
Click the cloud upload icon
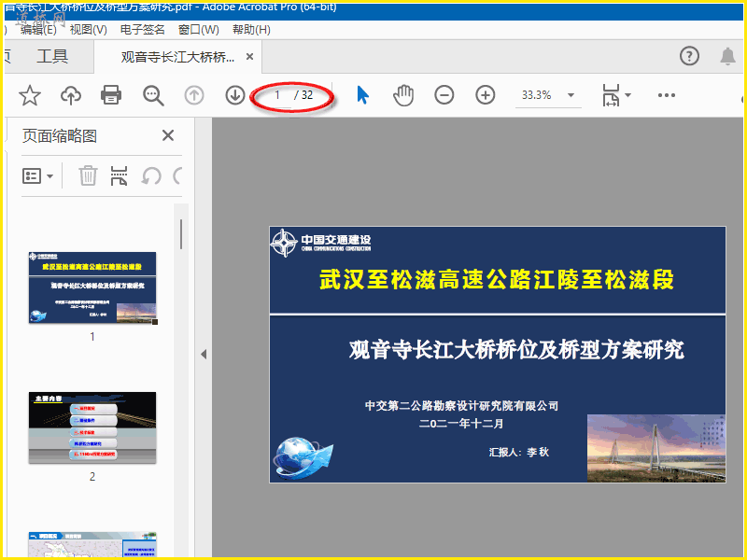coord(71,95)
